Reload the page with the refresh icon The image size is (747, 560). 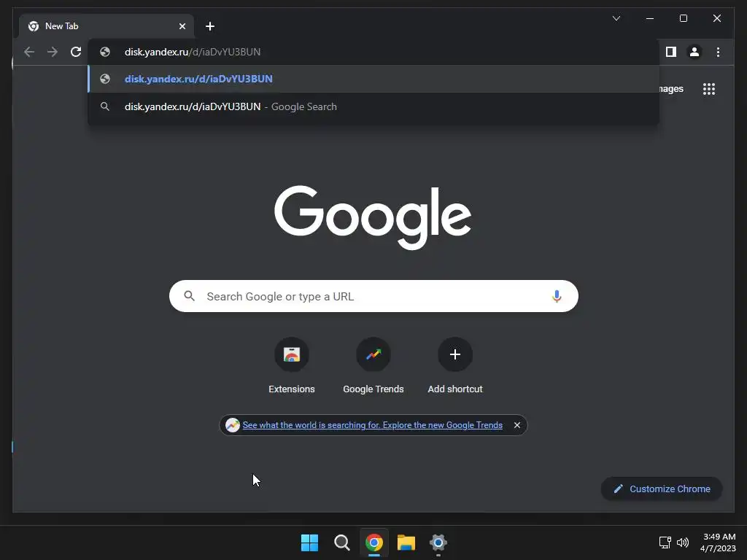(x=76, y=52)
